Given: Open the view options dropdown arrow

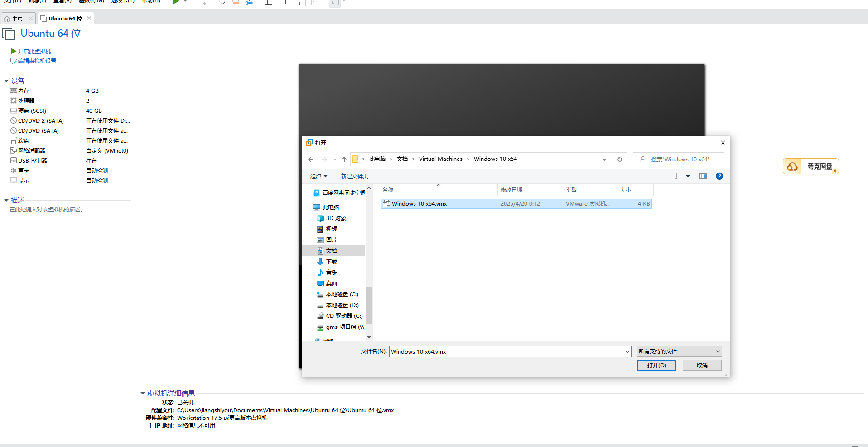Looking at the screenshot, I should tap(688, 176).
